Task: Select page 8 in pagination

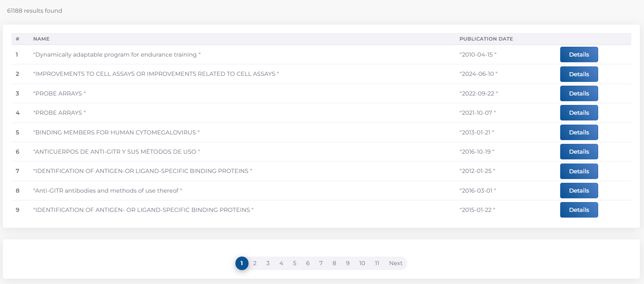Action: click(x=334, y=263)
